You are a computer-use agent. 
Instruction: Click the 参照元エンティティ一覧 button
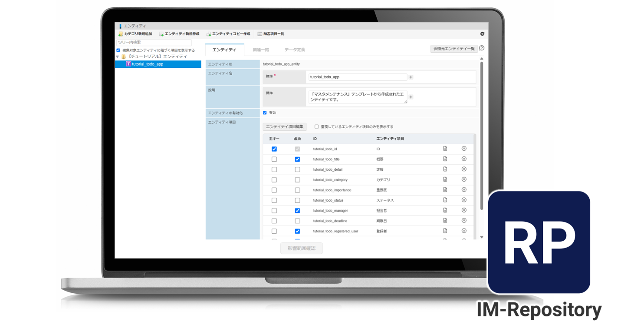click(453, 49)
